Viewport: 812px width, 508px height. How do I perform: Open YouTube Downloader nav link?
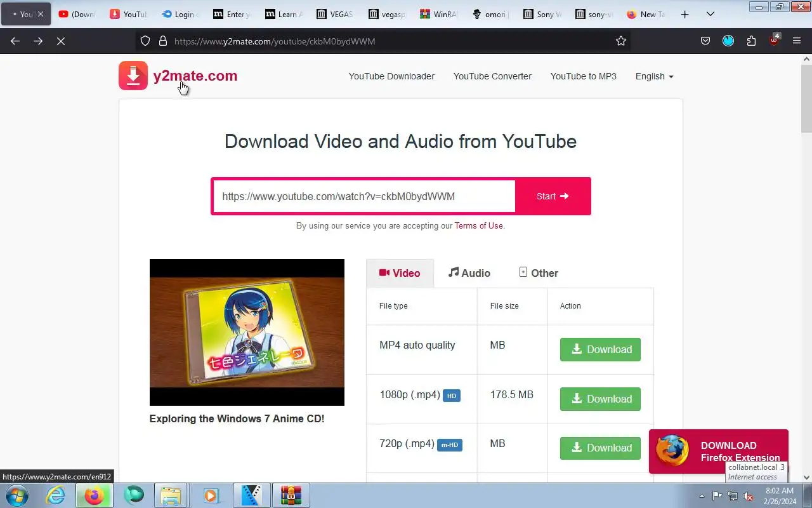[391, 76]
